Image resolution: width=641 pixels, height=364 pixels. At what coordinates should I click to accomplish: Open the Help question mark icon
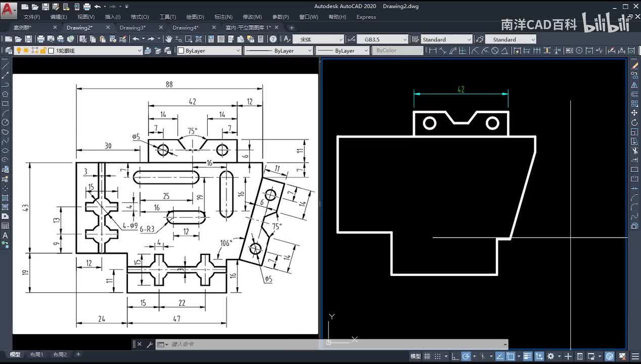[x=273, y=39]
